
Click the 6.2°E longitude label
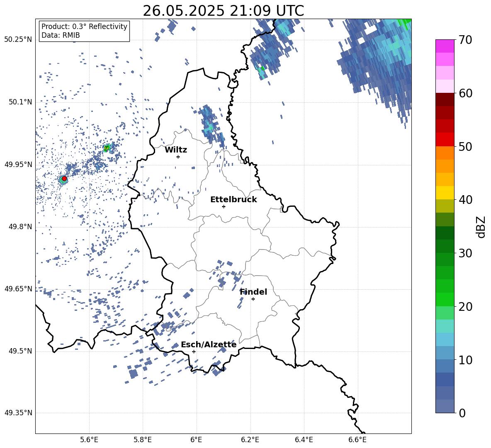point(250,440)
